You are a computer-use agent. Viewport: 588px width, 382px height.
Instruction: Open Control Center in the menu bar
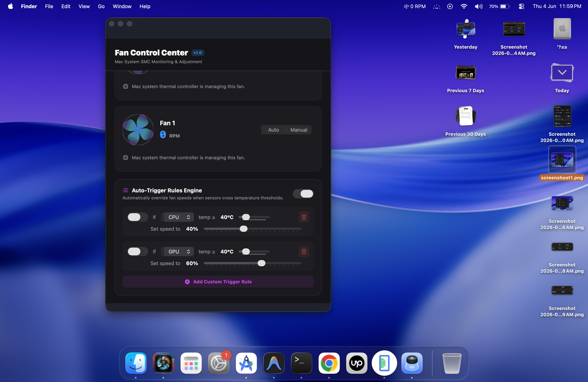(521, 6)
